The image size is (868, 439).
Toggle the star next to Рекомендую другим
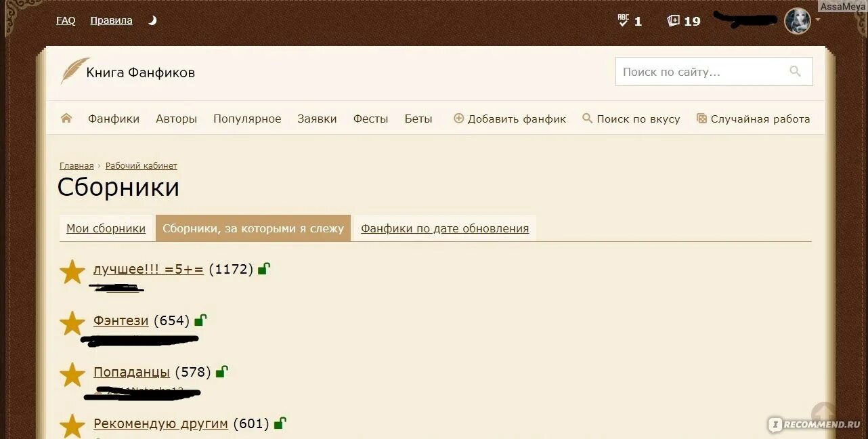point(72,426)
